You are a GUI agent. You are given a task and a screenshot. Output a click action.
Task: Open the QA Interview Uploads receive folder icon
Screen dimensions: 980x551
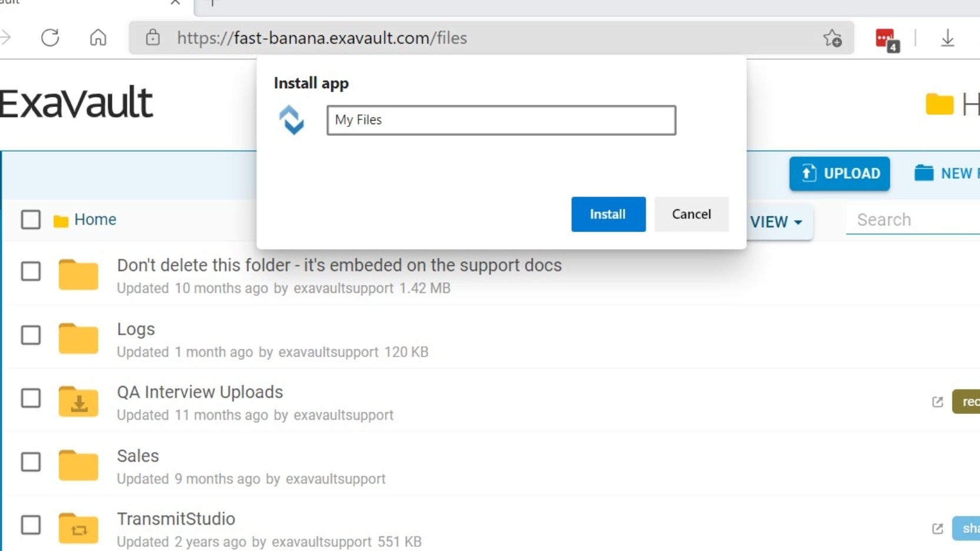pyautogui.click(x=78, y=402)
